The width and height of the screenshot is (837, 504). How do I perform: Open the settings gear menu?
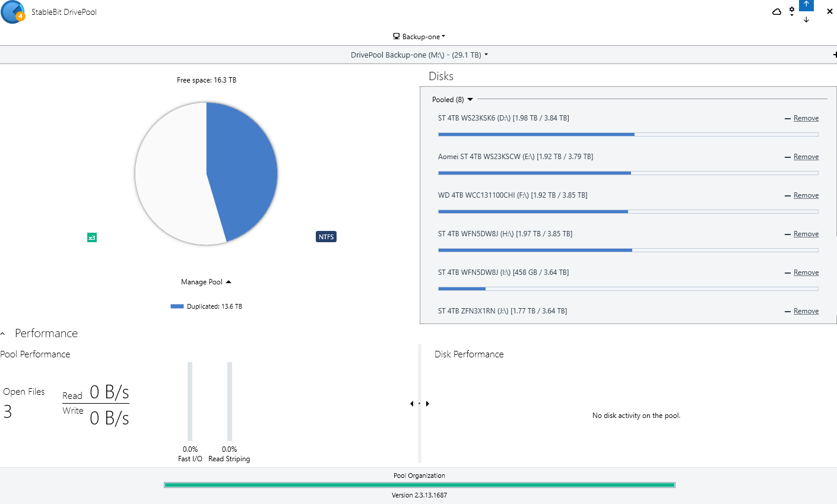click(792, 11)
